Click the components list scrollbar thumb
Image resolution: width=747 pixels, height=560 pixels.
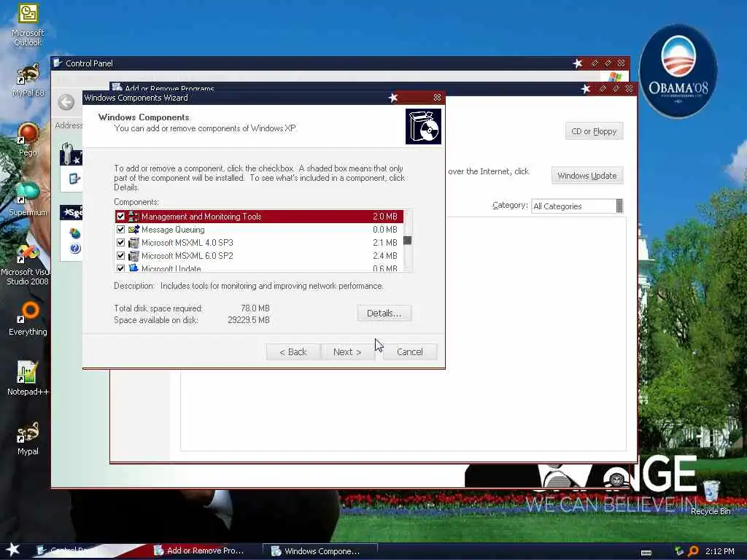[407, 240]
